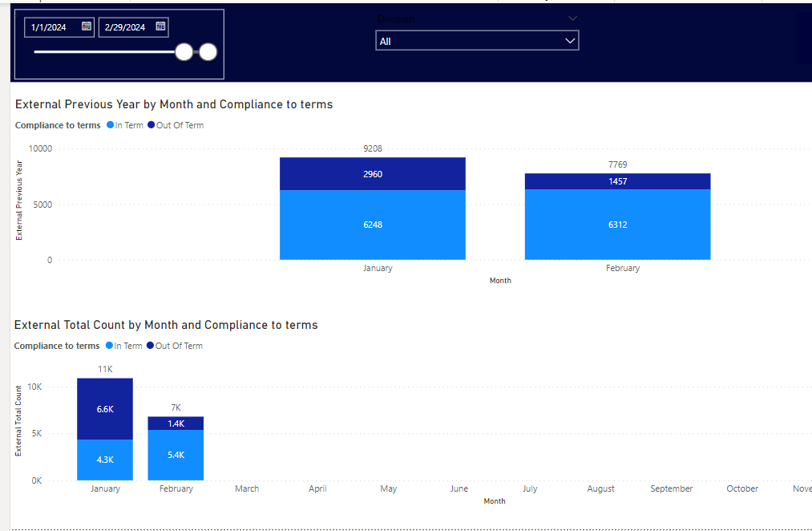Click the May axis label in the bottom chart

pyautogui.click(x=389, y=488)
